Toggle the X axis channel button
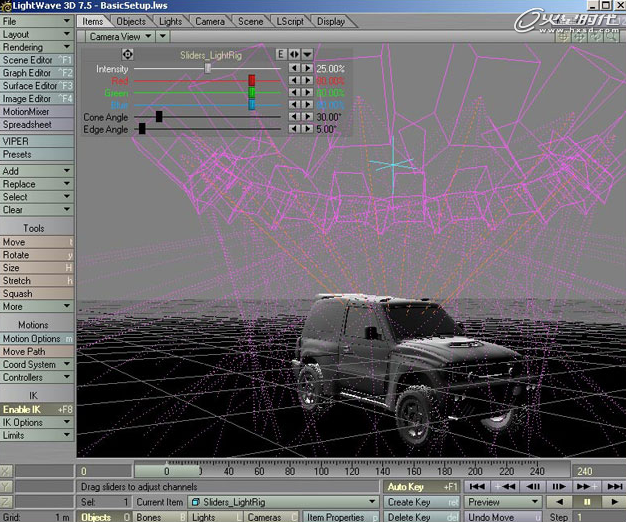The width and height of the screenshot is (626, 522). click(x=6, y=471)
